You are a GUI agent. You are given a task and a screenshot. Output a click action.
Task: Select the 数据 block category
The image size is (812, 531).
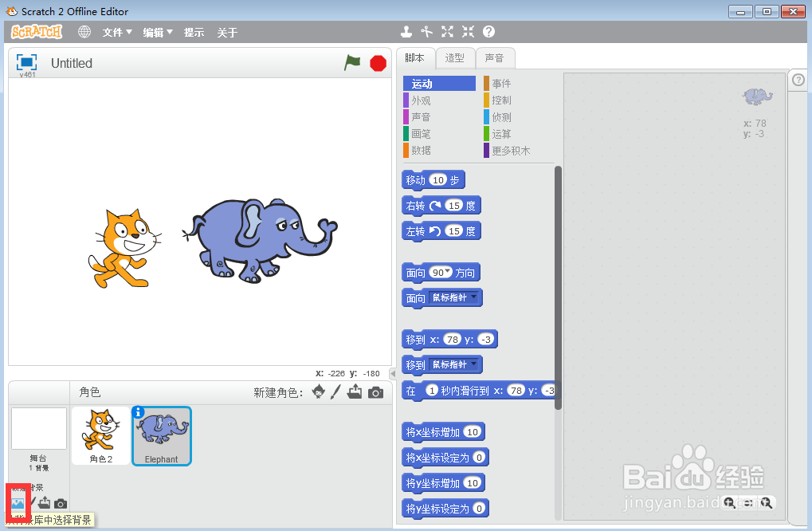click(x=439, y=150)
